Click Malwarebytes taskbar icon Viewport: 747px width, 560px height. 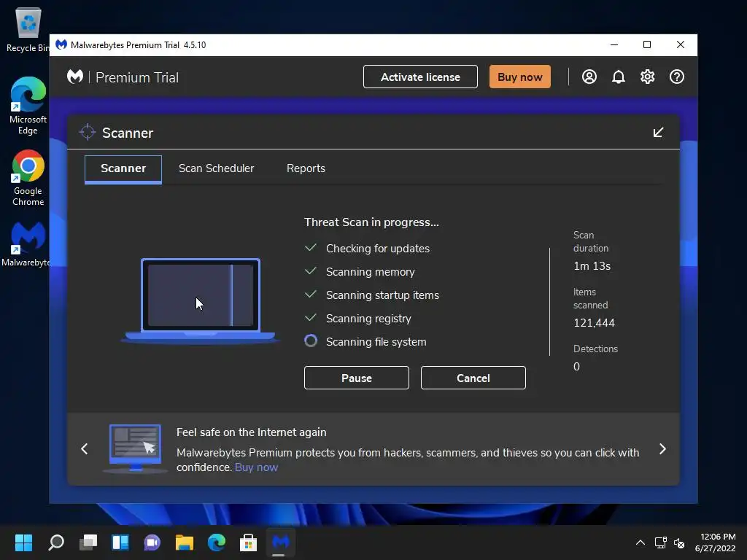point(281,542)
